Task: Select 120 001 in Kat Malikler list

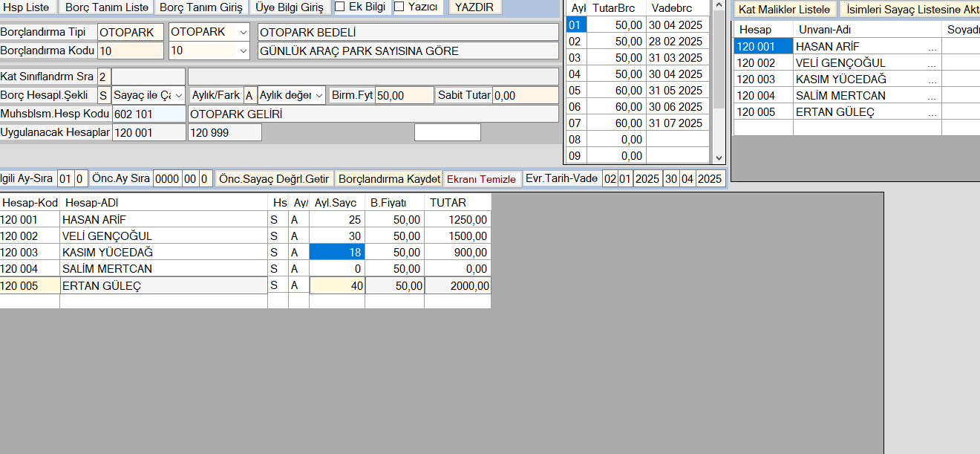Action: point(763,46)
